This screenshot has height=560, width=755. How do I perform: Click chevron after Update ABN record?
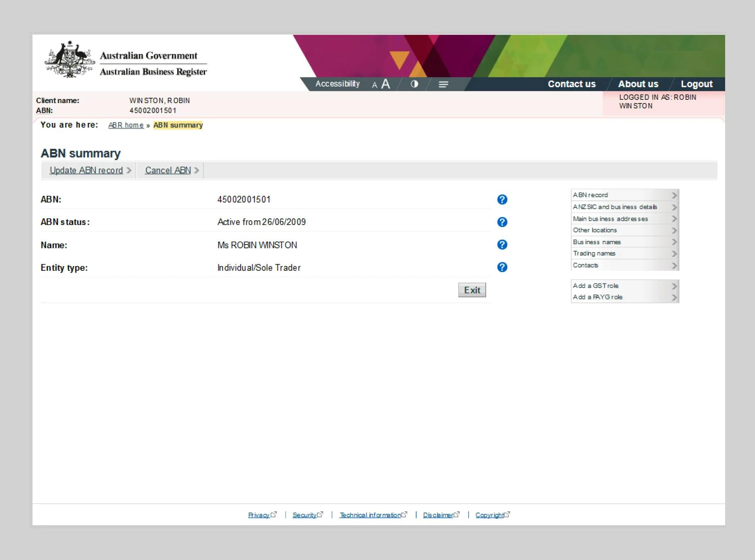(129, 170)
